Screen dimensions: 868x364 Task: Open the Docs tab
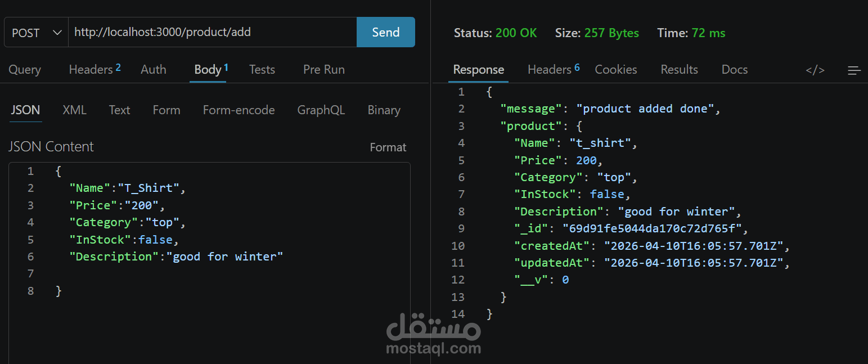735,70
